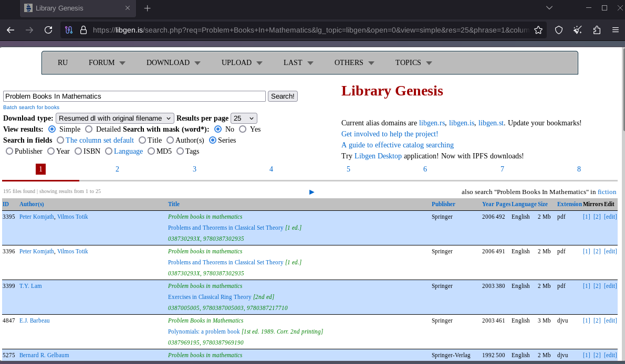Open the libgen.rs alias link
The image size is (625, 364).
pyautogui.click(x=432, y=123)
